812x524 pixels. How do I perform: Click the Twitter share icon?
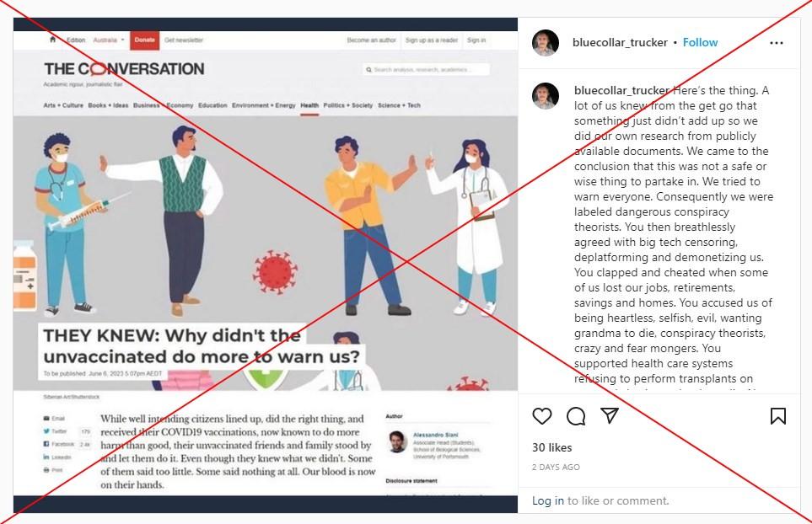coord(46,430)
